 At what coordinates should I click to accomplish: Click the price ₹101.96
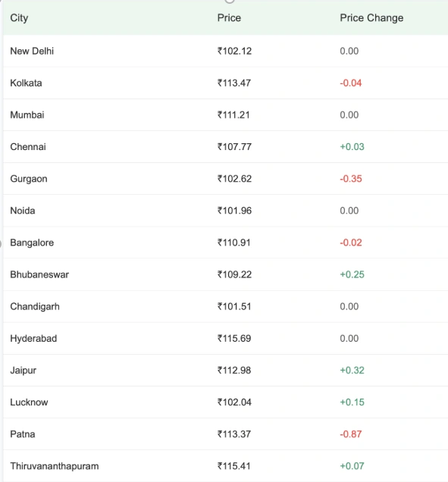point(234,211)
